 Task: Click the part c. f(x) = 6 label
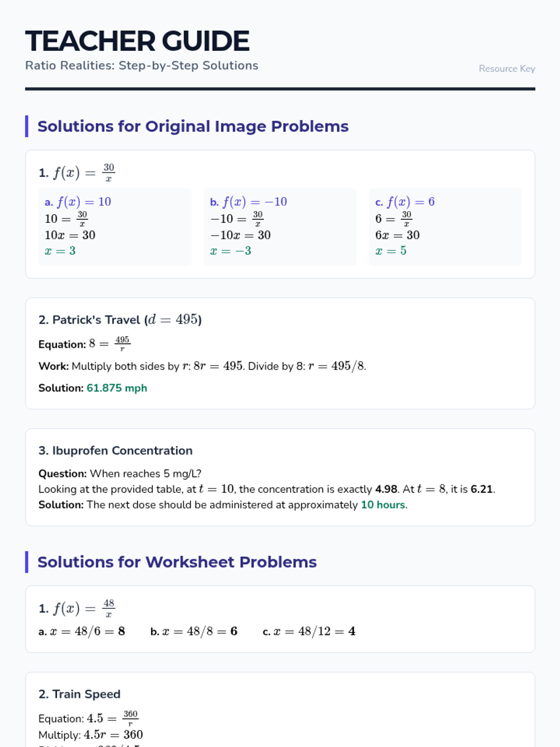[405, 202]
